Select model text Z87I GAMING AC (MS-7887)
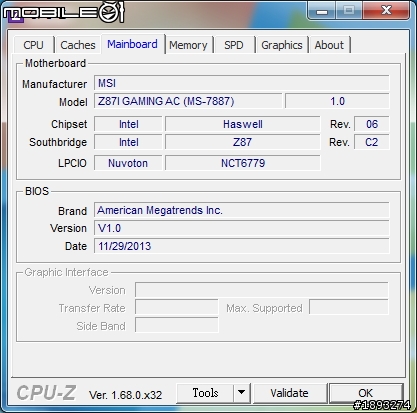417x413 pixels. [166, 101]
